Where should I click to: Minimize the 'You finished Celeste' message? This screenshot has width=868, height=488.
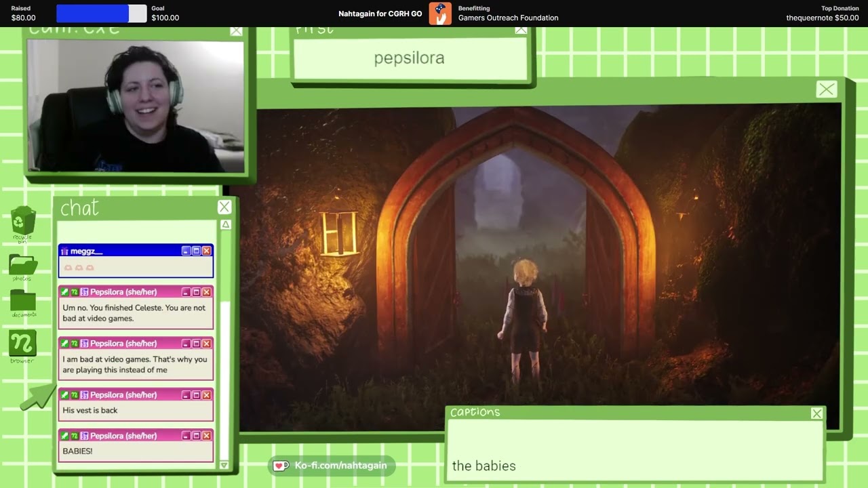coord(186,292)
